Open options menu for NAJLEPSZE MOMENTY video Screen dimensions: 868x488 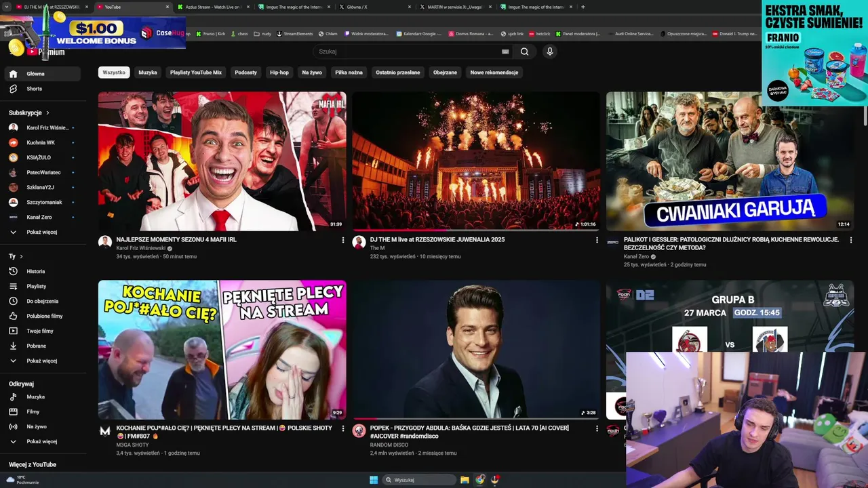[x=342, y=240]
